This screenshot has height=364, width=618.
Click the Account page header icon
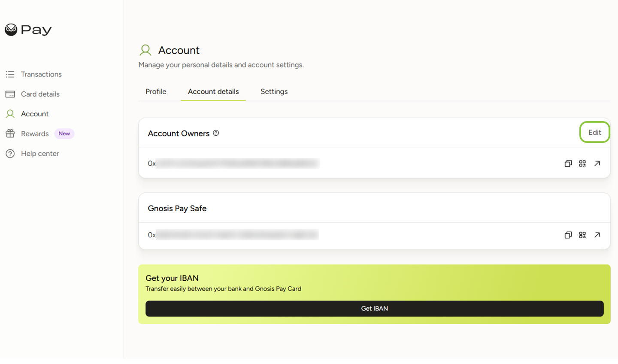(x=145, y=50)
